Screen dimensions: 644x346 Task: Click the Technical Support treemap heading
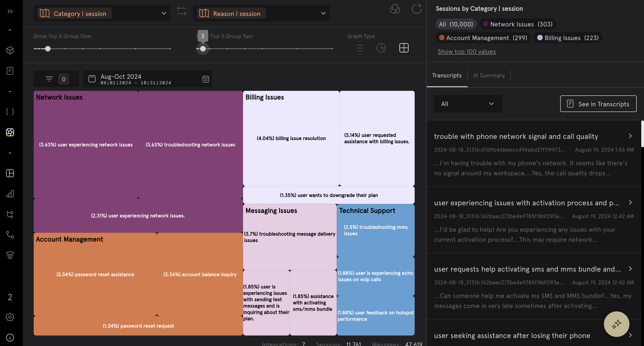coord(367,211)
